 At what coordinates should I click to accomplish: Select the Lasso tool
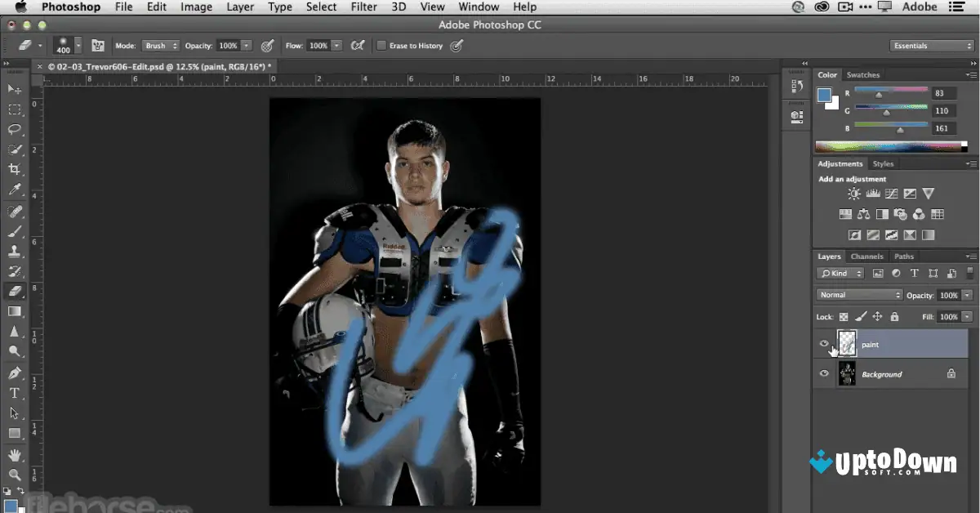coord(15,128)
